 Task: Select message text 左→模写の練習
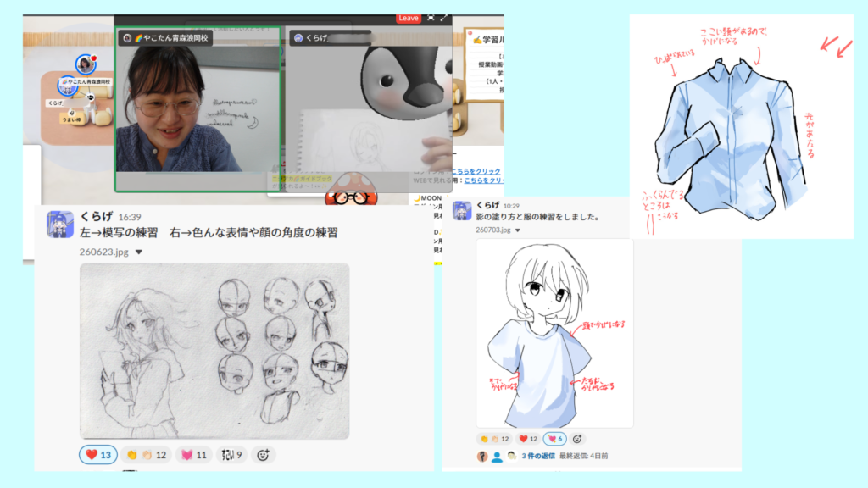click(119, 232)
